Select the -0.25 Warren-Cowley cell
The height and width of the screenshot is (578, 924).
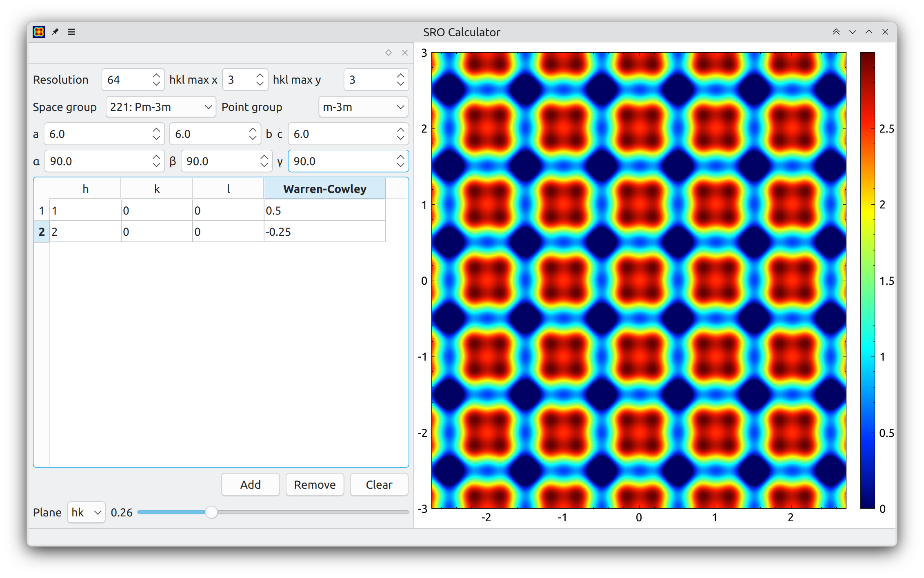coord(324,232)
